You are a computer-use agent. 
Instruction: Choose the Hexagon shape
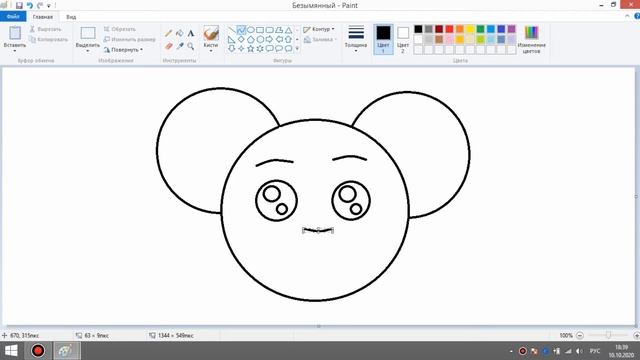pos(260,39)
